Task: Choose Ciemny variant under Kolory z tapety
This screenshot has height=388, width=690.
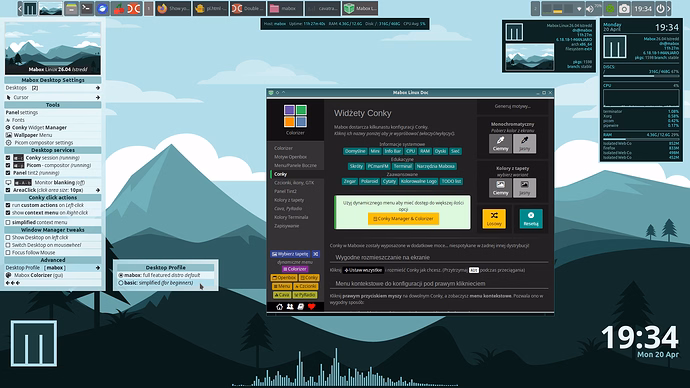Action: click(x=500, y=188)
